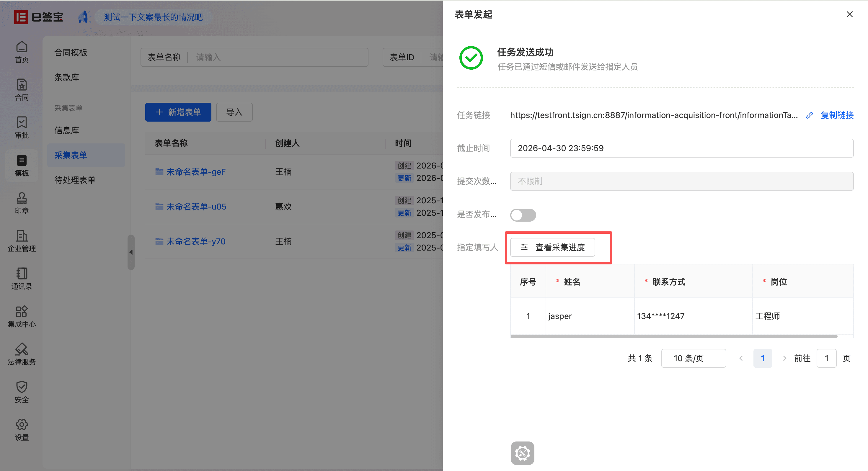Toggle the 是否发布 switch

tap(523, 215)
